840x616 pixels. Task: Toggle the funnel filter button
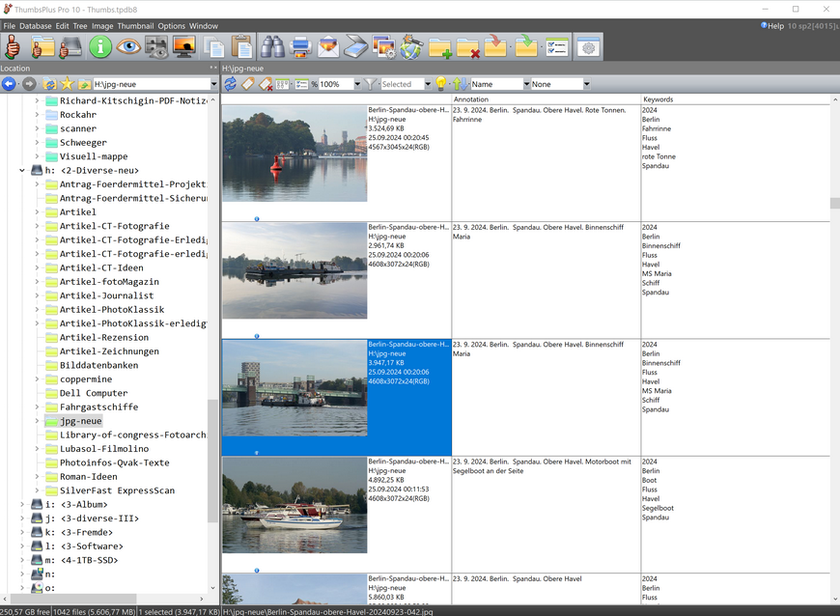pos(370,85)
